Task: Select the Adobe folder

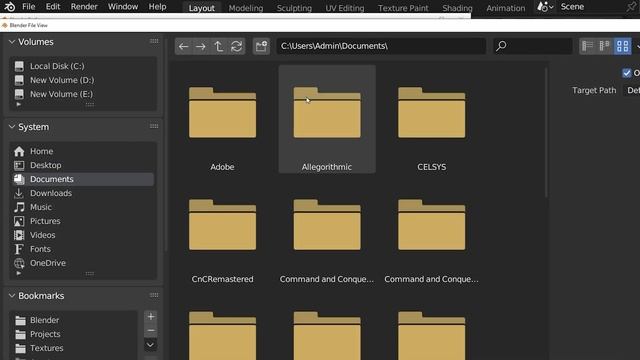Action: click(222, 119)
